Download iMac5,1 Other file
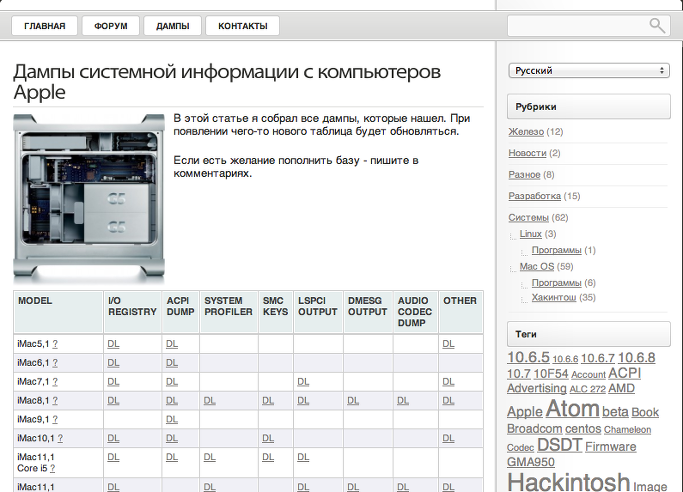The width and height of the screenshot is (683, 492). click(x=448, y=344)
